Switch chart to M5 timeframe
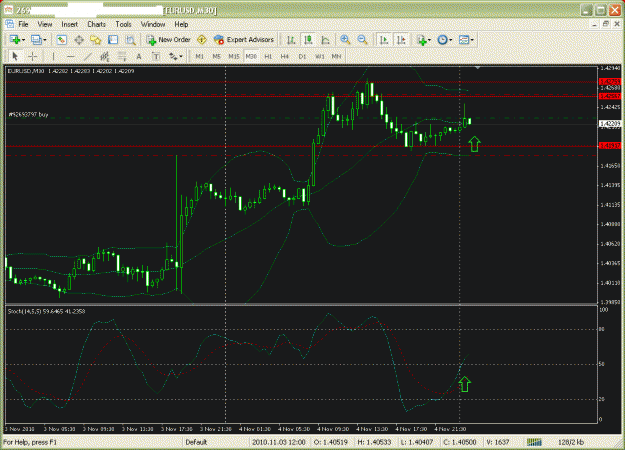 click(x=216, y=57)
